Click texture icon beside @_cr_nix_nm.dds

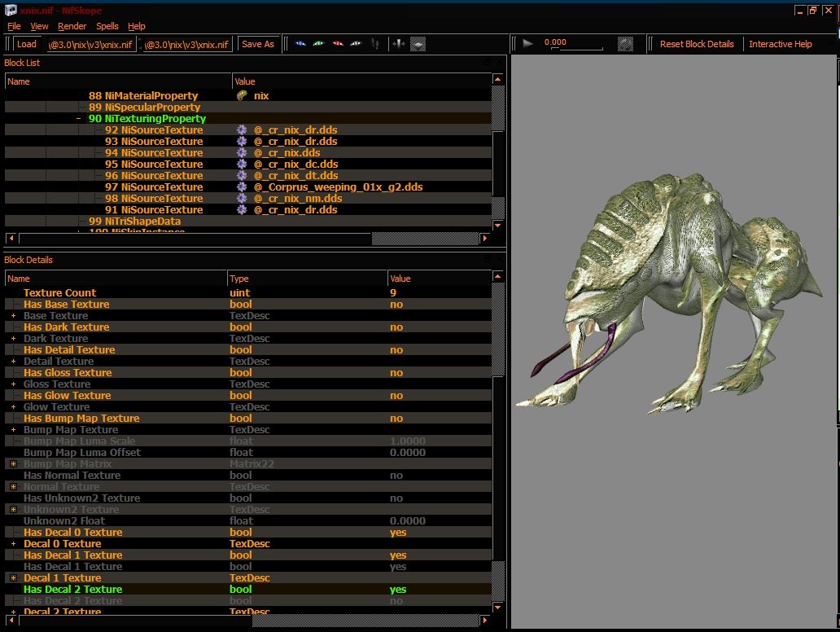[x=242, y=199]
